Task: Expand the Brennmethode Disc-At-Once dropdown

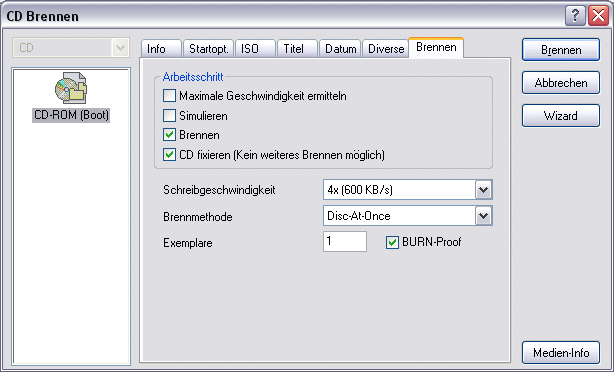Action: (408, 216)
